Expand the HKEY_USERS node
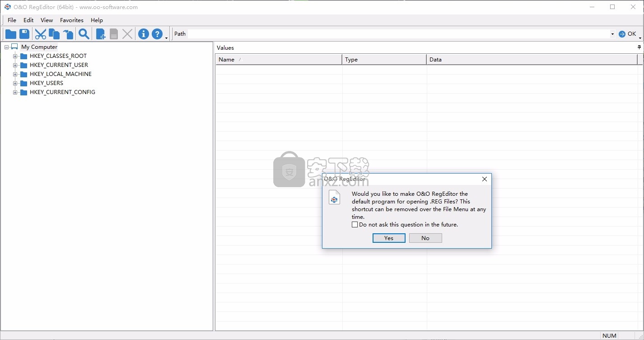 (x=15, y=83)
